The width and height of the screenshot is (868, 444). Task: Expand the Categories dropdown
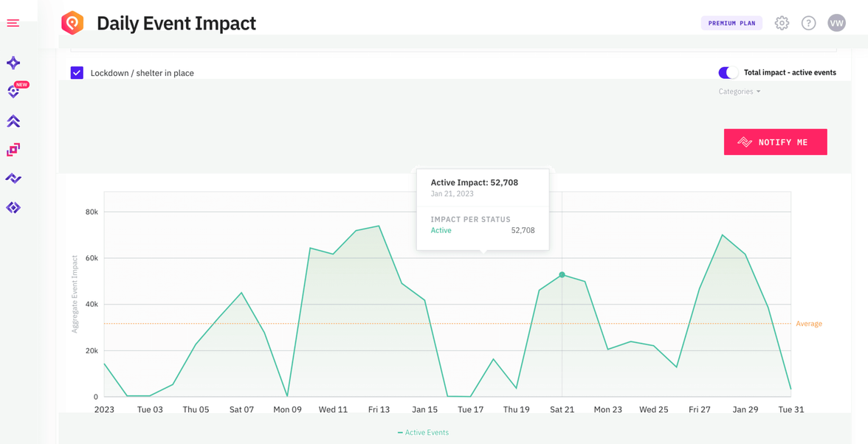[x=739, y=91]
